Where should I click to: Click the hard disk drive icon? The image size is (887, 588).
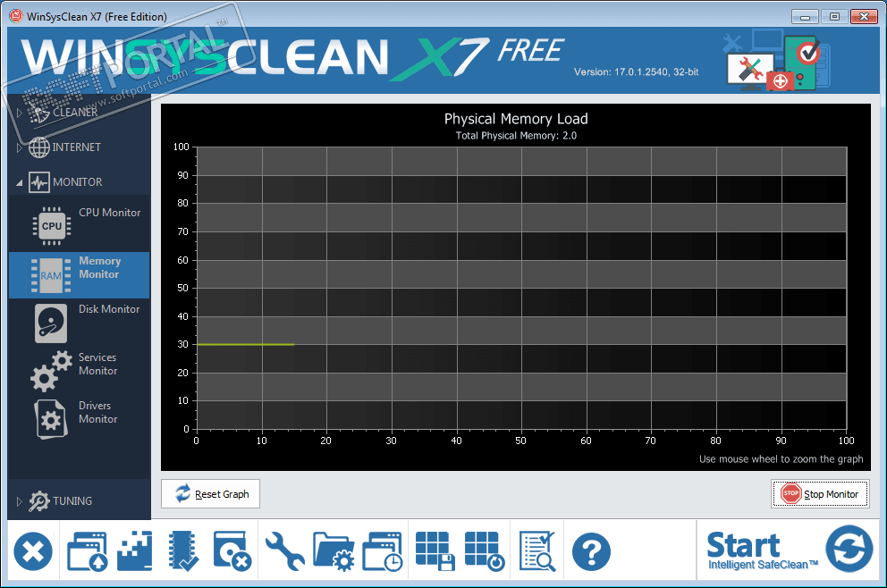[51, 323]
